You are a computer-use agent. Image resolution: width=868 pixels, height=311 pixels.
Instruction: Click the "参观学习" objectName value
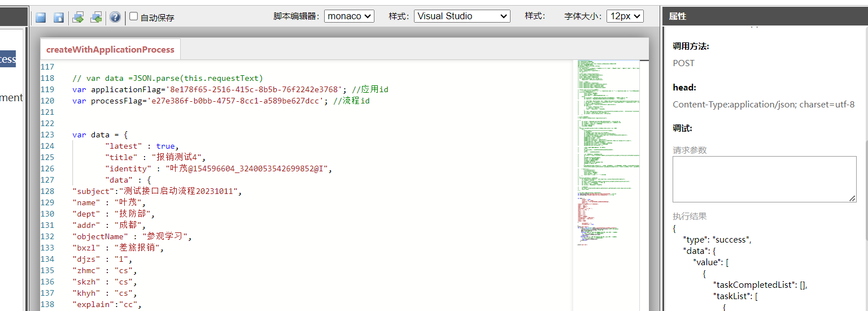coord(166,236)
